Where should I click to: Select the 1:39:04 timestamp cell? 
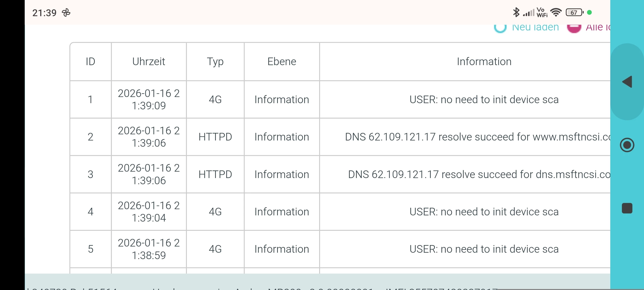148,212
